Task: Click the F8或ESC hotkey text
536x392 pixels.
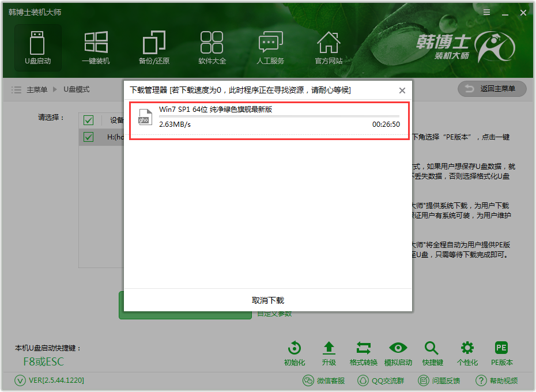Action: pyautogui.click(x=43, y=361)
